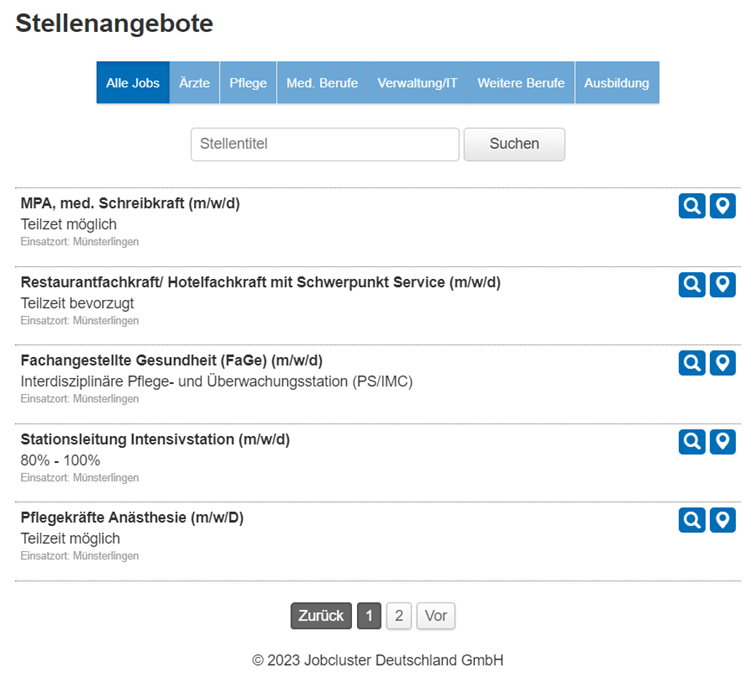The image size is (756, 678).
Task: Open details magnifier for Restaurantfachkraft job
Action: (x=691, y=285)
